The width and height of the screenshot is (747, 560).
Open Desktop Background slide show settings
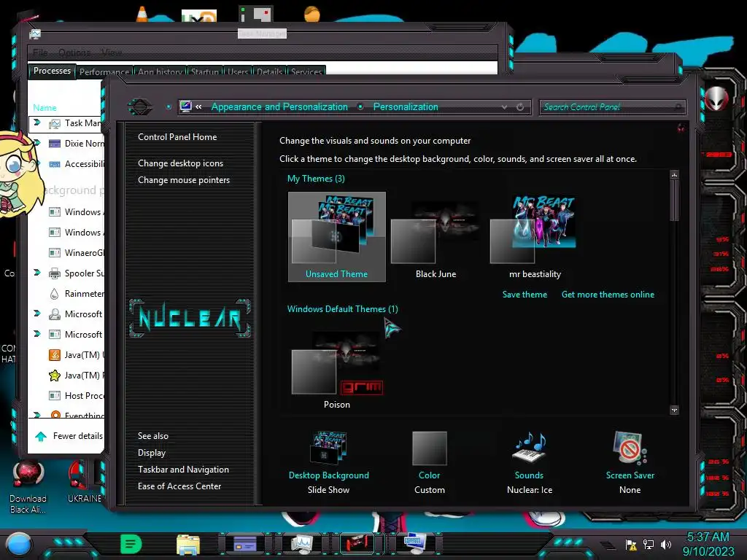(x=328, y=462)
